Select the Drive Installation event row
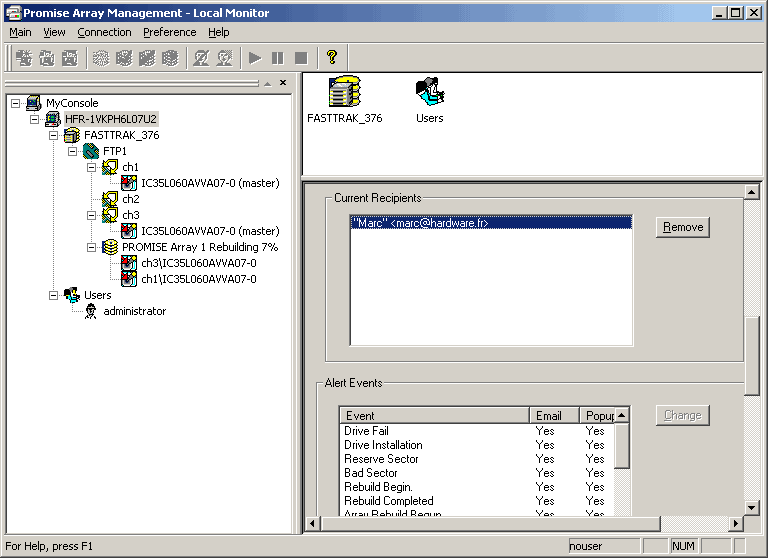This screenshot has height=558, width=768. (477, 445)
